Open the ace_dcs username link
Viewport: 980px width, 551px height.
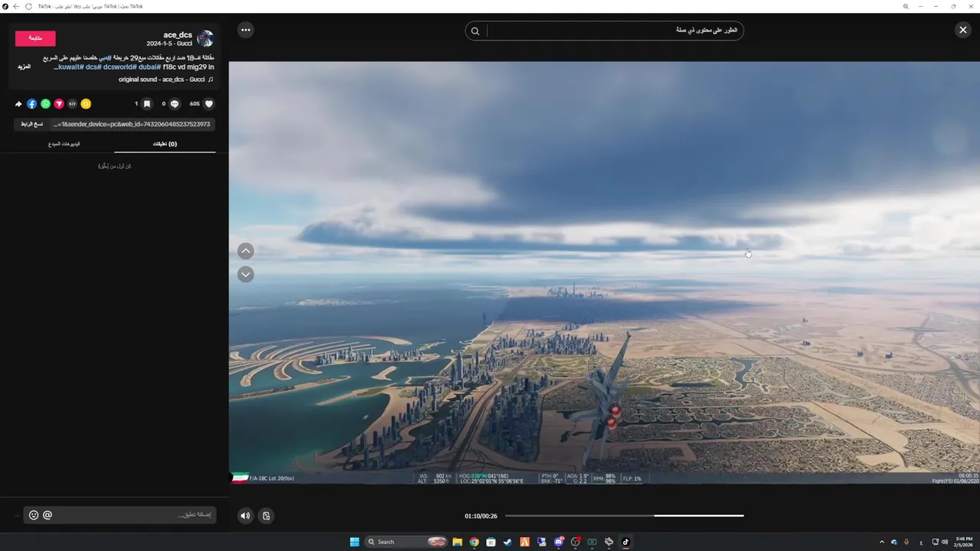click(178, 35)
